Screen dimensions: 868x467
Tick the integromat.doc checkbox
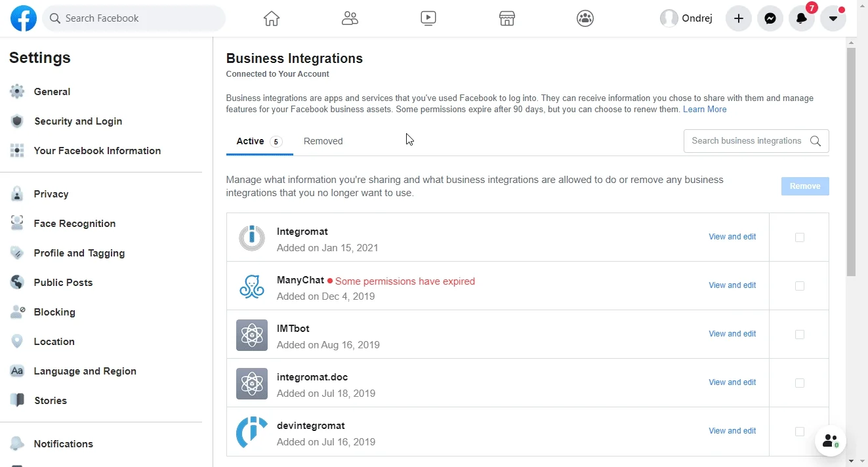tap(800, 383)
